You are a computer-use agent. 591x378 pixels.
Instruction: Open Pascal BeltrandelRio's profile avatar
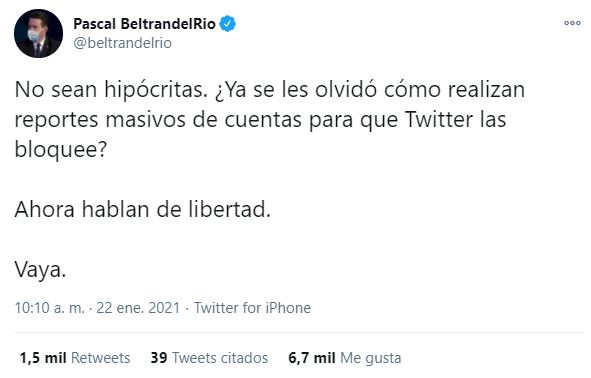tap(38, 33)
